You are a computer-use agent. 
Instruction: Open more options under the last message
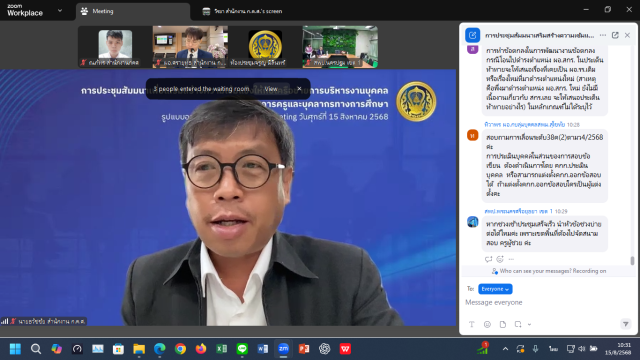[511, 259]
